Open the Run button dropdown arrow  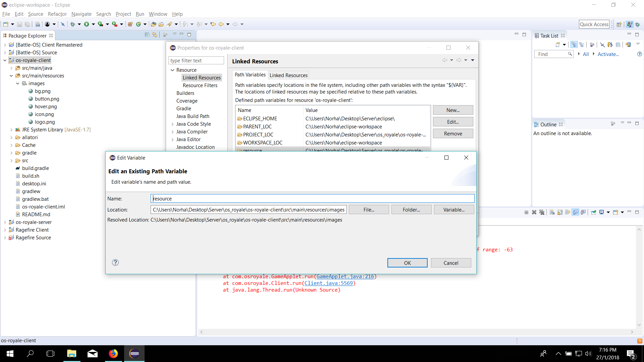click(93, 24)
